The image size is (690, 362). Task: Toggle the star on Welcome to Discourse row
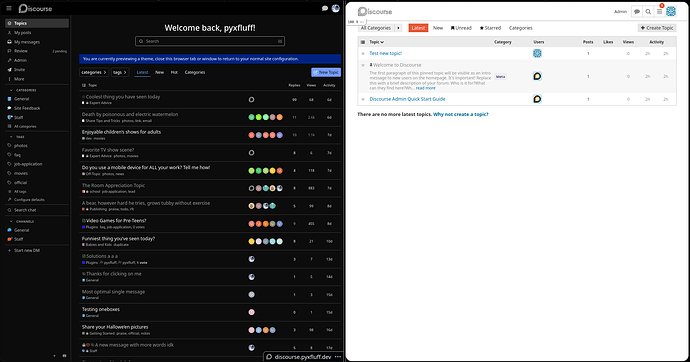[363, 65]
